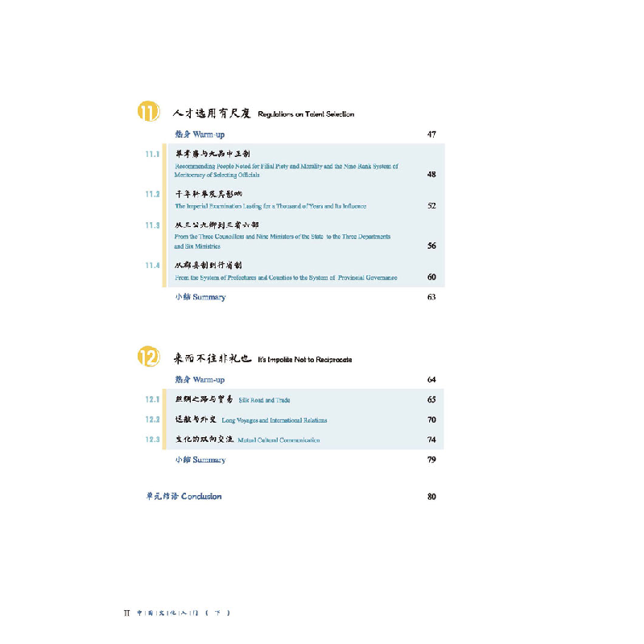Click the yellow chapter 12 badge
644x644 pixels.
(149, 357)
